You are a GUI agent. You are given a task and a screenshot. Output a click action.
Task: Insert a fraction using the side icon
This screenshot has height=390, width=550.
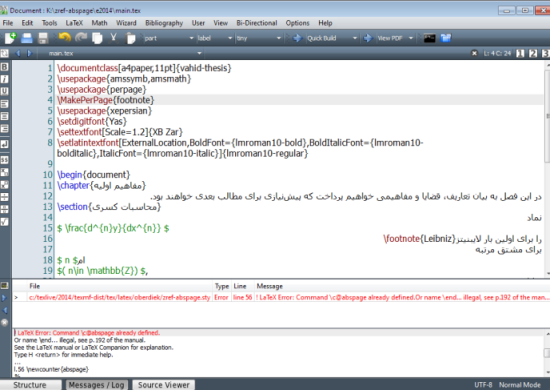(5, 197)
